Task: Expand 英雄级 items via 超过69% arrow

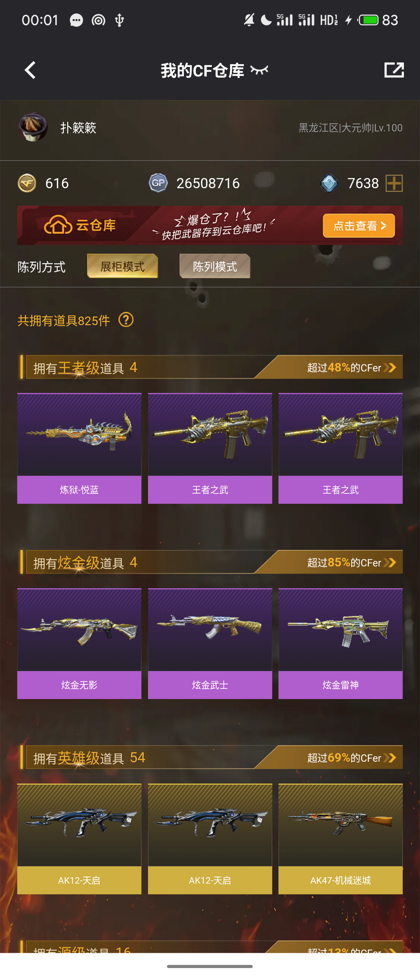Action: [x=390, y=758]
